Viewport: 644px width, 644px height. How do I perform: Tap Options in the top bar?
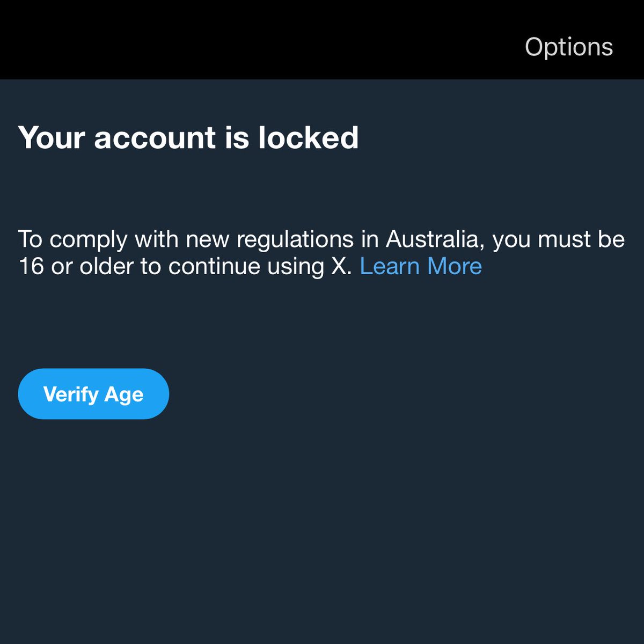point(569,47)
